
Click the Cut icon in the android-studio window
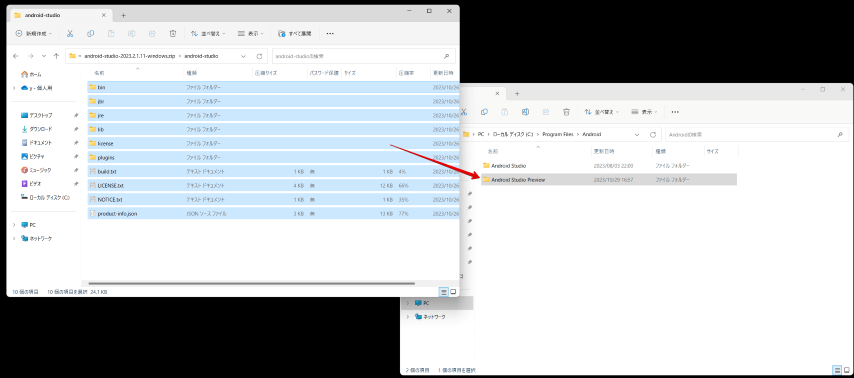tap(70, 33)
